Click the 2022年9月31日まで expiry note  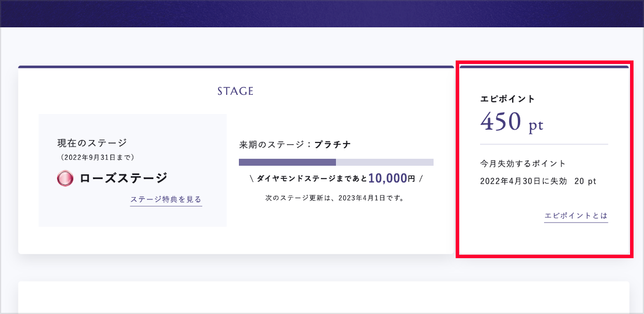coord(97,157)
